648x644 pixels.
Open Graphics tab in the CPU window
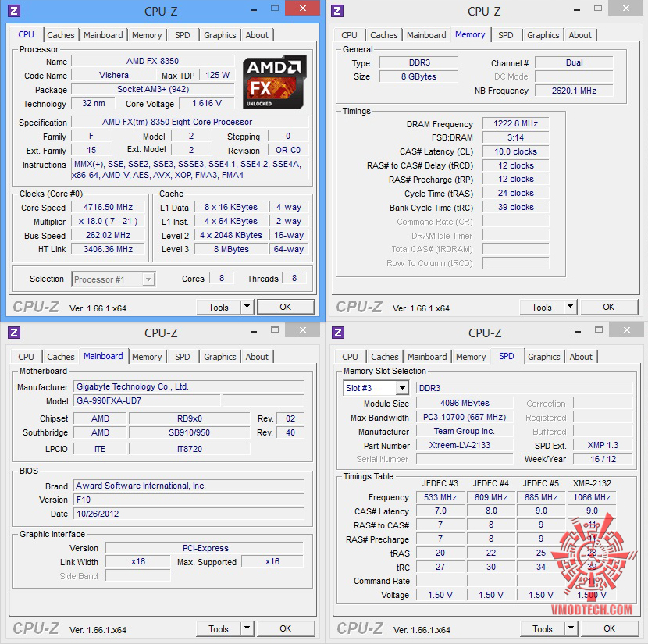click(220, 35)
